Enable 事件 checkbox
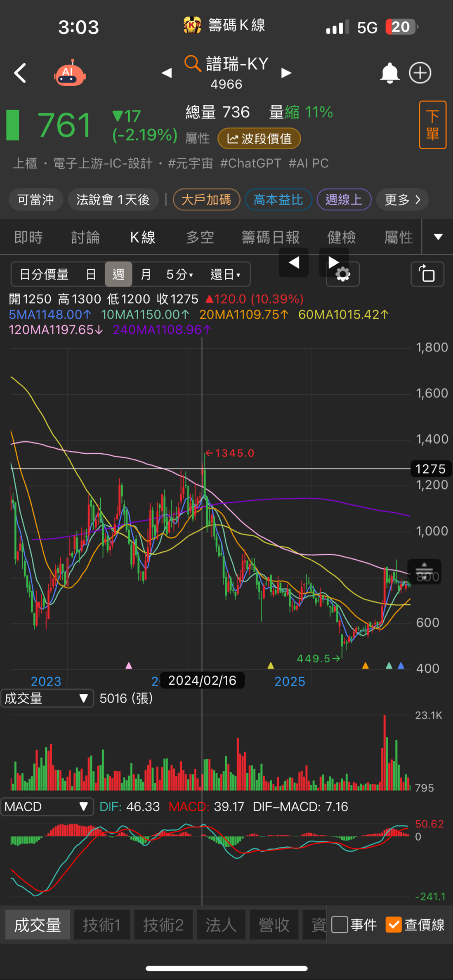Screen dimensions: 453x980 coord(340,925)
